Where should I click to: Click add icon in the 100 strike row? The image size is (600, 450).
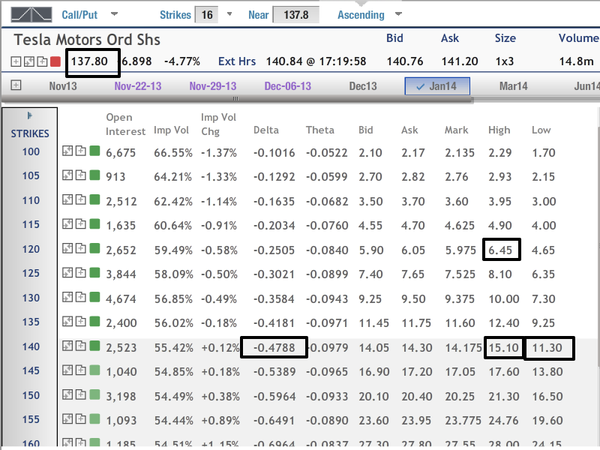[80, 151]
